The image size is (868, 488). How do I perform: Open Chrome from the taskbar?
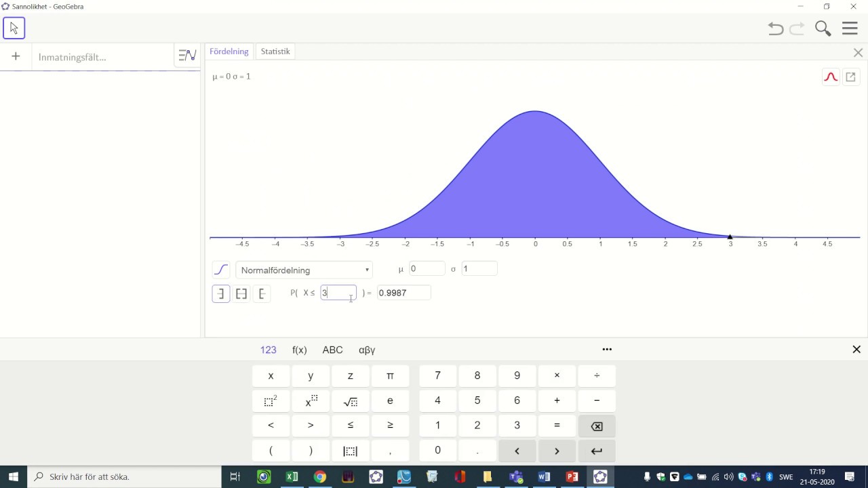pyautogui.click(x=319, y=476)
